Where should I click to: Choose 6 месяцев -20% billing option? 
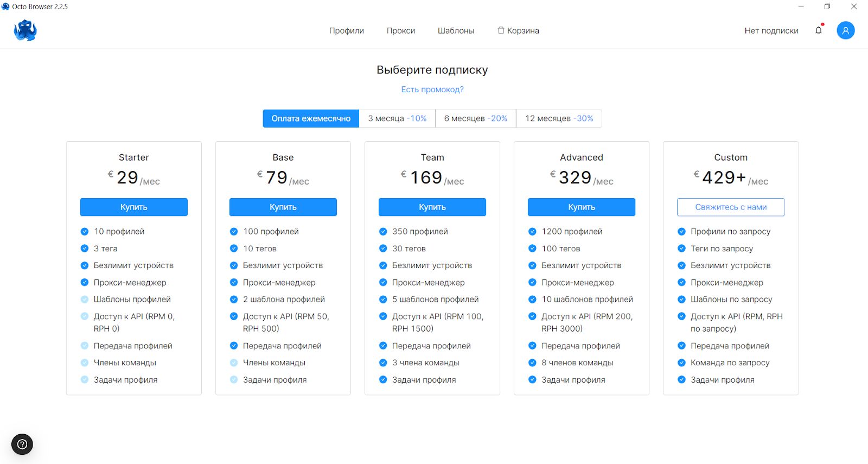coord(476,118)
